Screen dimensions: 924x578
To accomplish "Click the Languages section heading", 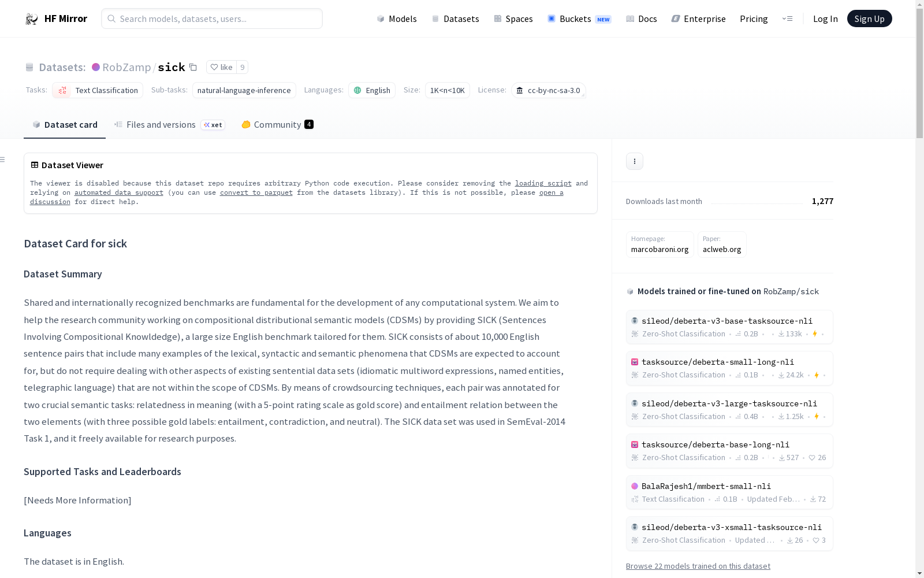I will 47,533.
